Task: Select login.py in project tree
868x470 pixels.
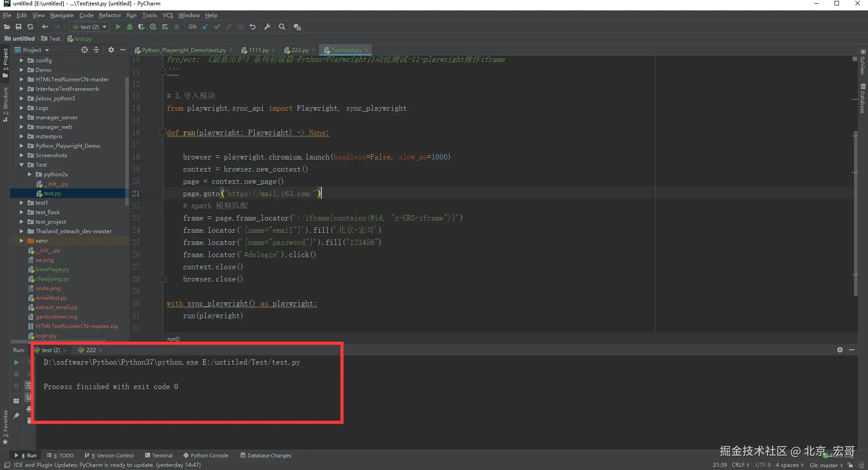Action: click(46, 336)
